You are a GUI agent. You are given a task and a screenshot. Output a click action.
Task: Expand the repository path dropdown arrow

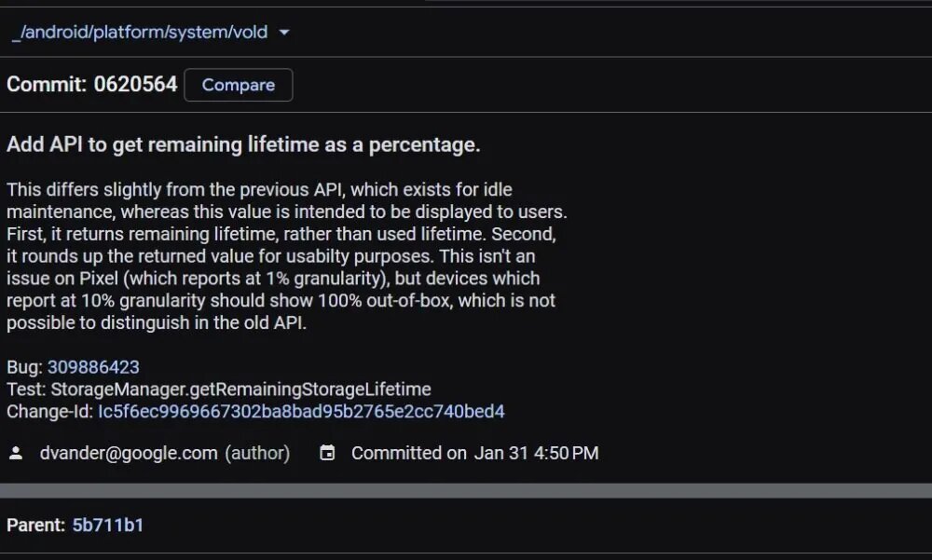(x=284, y=32)
